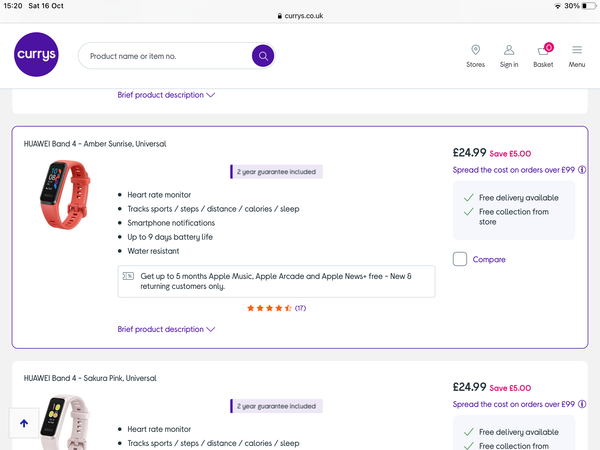
Task: Tap the Wi-Fi status icon
Action: [x=558, y=6]
